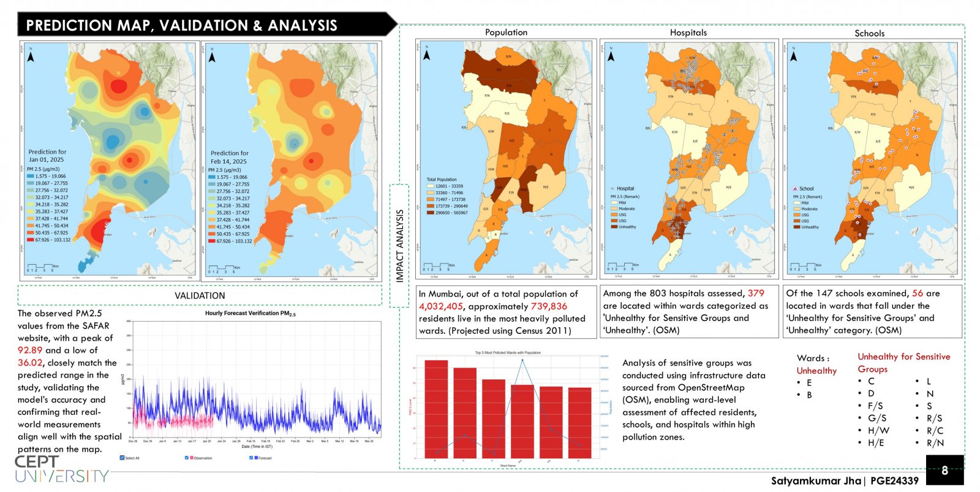Click 12601 - 33359 population legend swatch
This screenshot has height=492, width=980.
click(430, 186)
